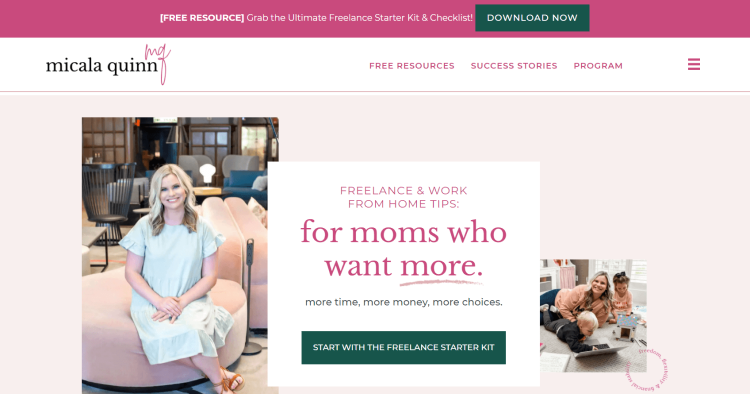Click START WITH THE FREELANCE STARTER KIT
750x394 pixels.
tap(403, 348)
